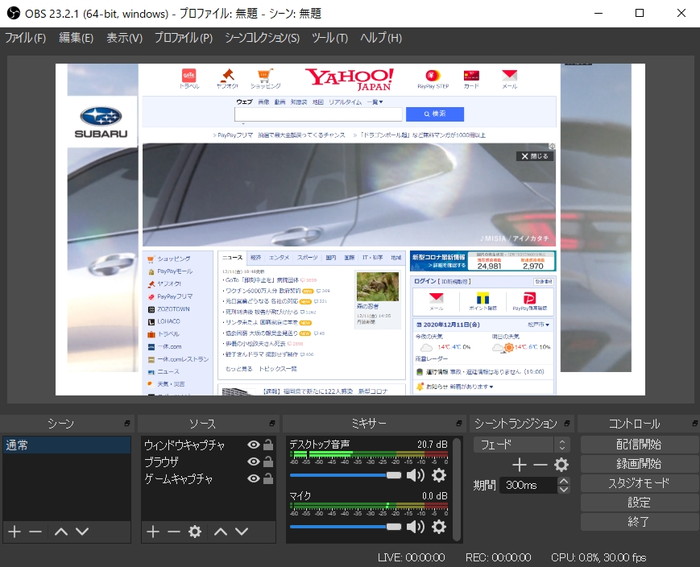The width and height of the screenshot is (700, 567).
Task: Increase transition 期間 with up arrow
Action: pos(564,481)
